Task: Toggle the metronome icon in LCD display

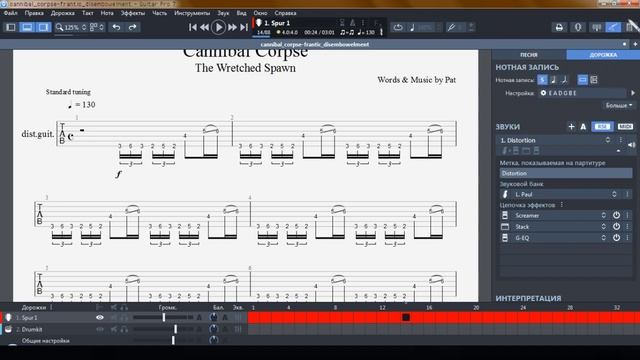Action: (353, 23)
